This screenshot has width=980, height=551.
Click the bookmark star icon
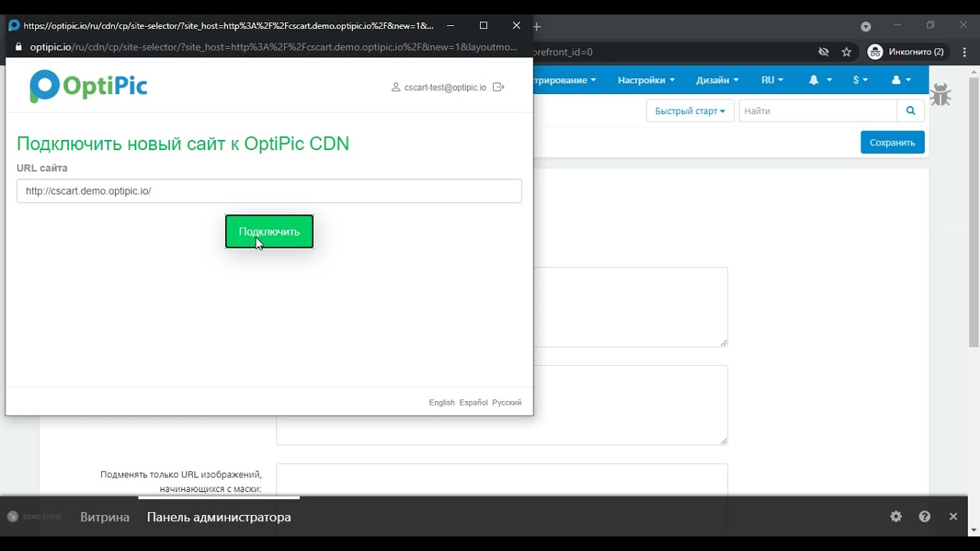click(x=846, y=52)
